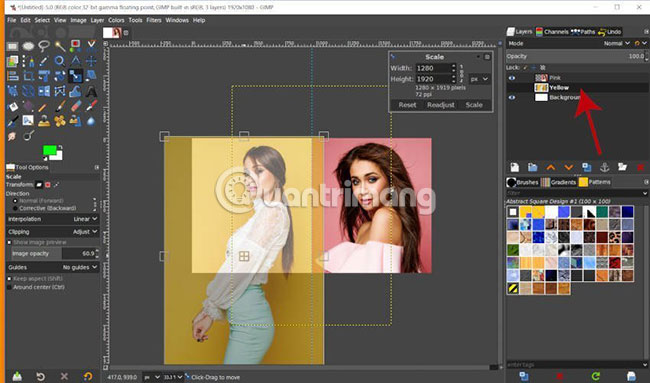
Task: Select the Flip tool
Action: pyautogui.click(x=44, y=91)
